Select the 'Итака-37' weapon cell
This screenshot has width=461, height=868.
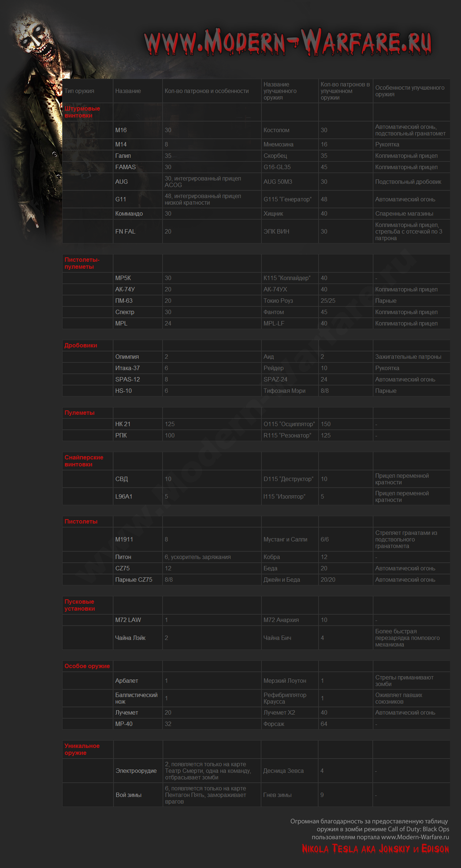[138, 368]
